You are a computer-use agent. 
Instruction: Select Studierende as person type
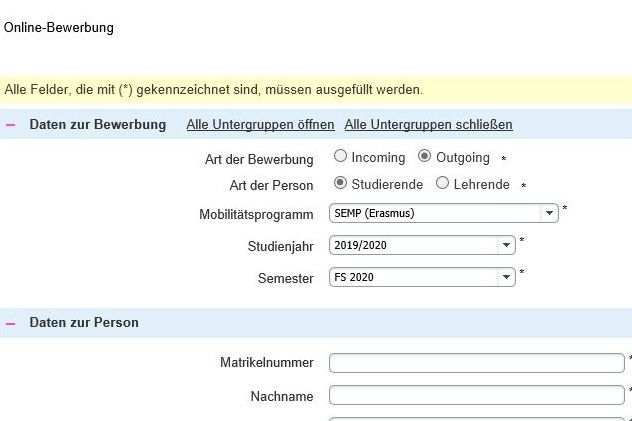(340, 184)
